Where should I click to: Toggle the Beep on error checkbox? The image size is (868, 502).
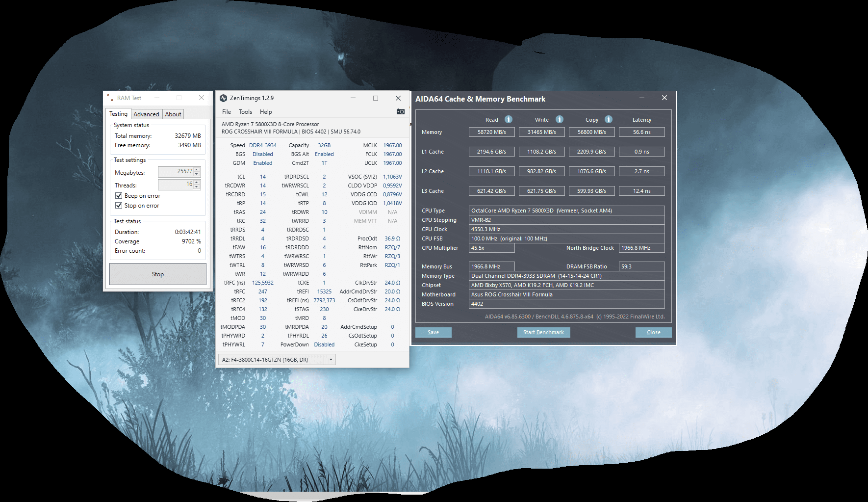click(x=119, y=195)
